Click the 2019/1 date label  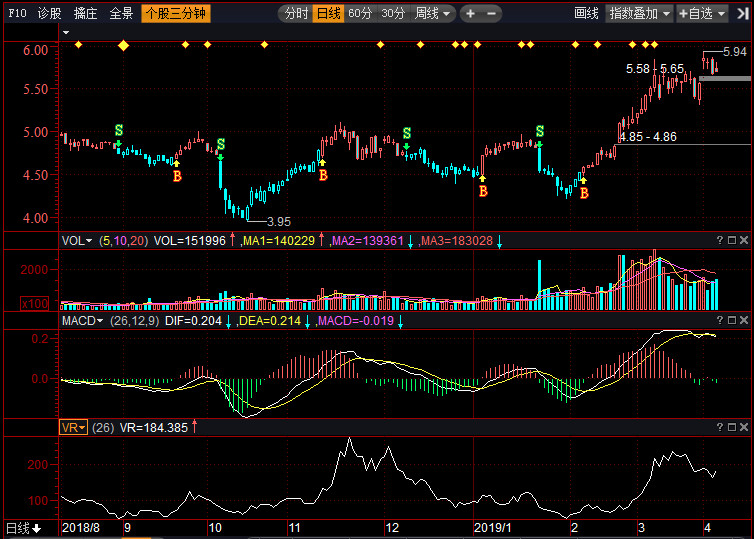pos(492,528)
